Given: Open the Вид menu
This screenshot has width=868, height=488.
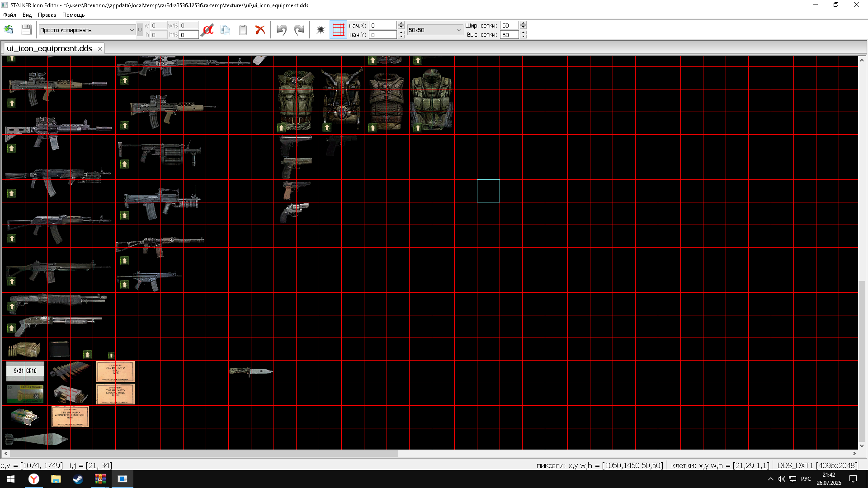Looking at the screenshot, I should [x=27, y=15].
